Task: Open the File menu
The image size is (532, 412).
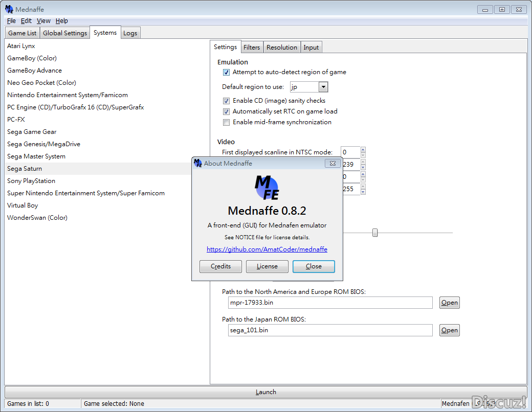Action: pyautogui.click(x=11, y=20)
